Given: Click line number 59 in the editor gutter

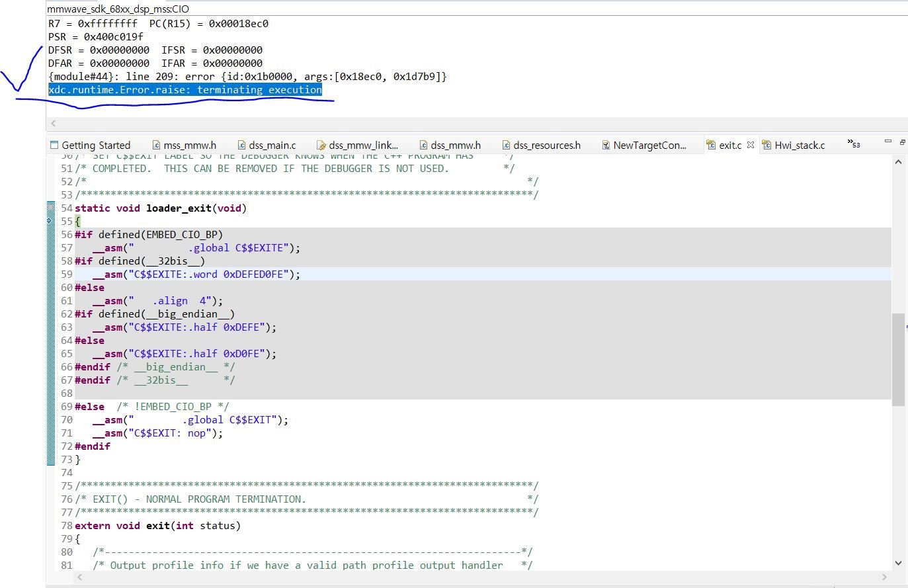Looking at the screenshot, I should [x=66, y=274].
